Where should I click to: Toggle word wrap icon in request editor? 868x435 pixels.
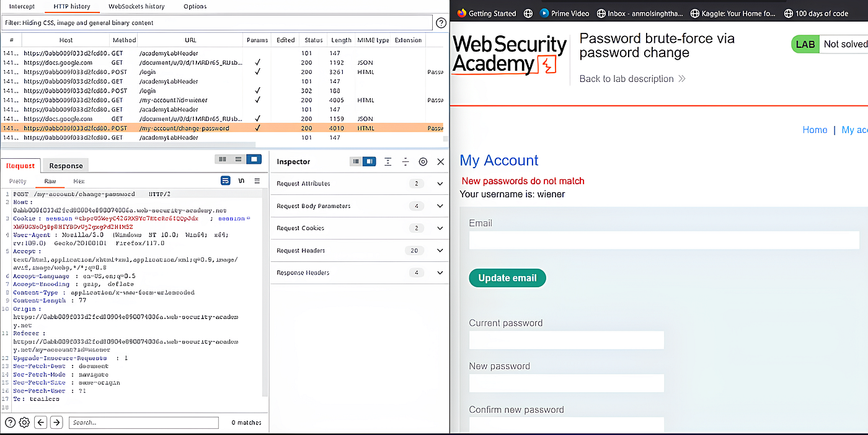pyautogui.click(x=226, y=181)
